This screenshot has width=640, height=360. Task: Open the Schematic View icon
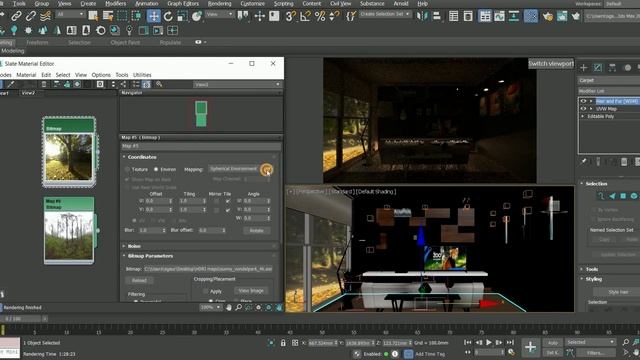514,16
